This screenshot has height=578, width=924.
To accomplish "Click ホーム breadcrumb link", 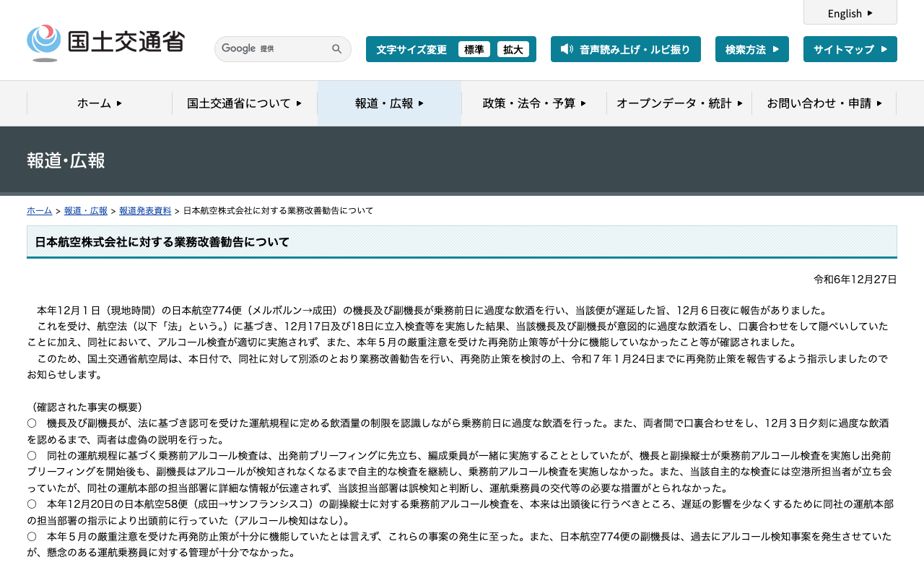I will 39,210.
